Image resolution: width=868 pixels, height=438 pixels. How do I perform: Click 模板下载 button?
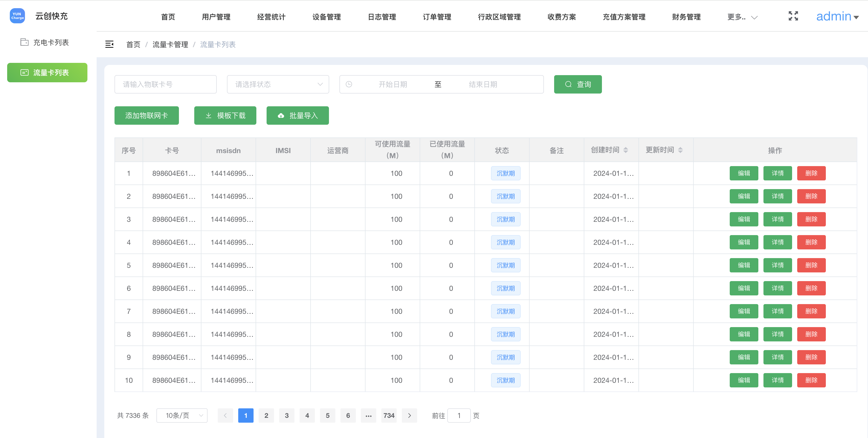tap(225, 116)
